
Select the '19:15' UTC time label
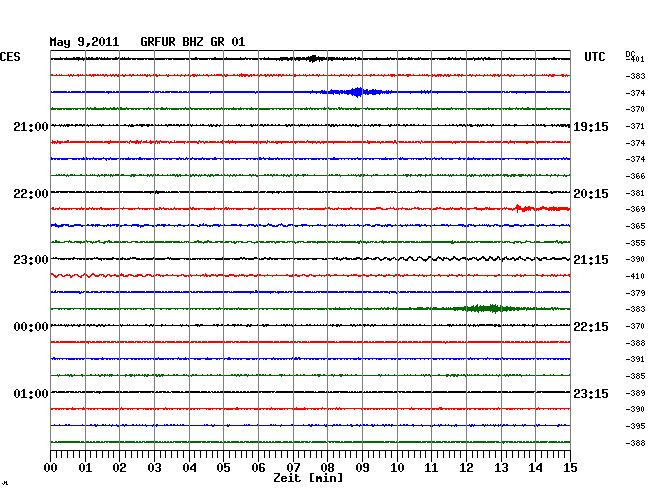(x=591, y=127)
